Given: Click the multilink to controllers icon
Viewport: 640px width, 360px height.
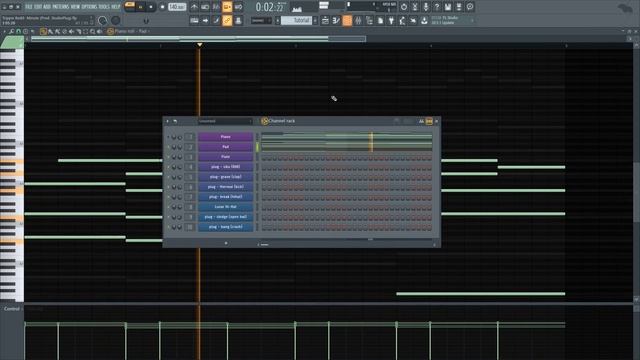Looking at the screenshot, I should (x=238, y=20).
